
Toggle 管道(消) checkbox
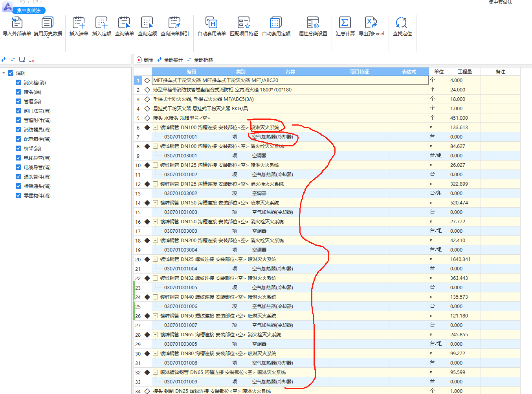tap(18, 101)
